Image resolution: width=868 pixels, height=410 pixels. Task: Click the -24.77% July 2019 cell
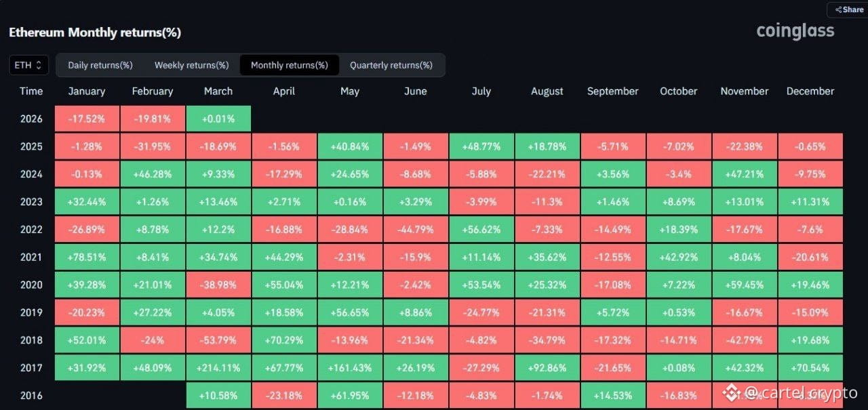pos(481,312)
